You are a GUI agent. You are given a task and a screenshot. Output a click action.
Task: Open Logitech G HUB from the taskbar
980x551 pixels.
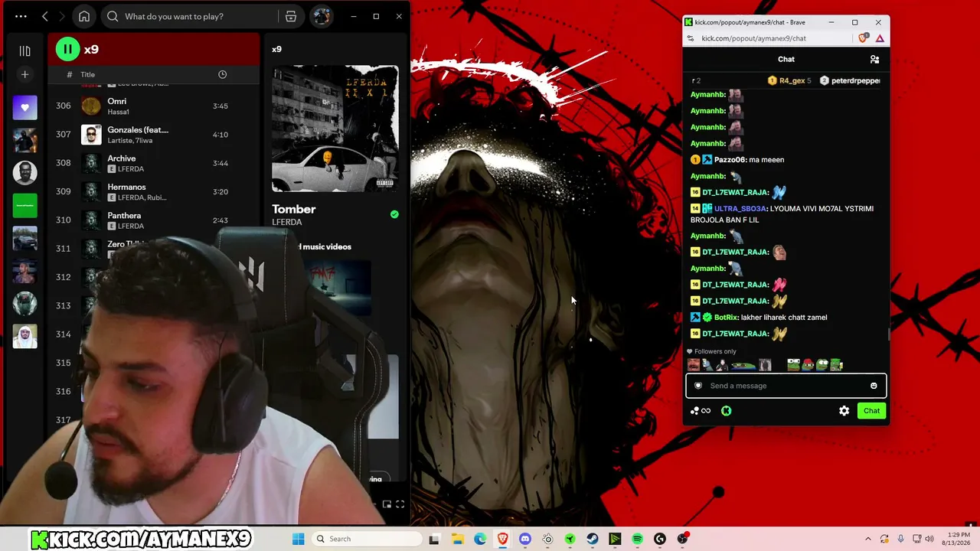coord(660,539)
